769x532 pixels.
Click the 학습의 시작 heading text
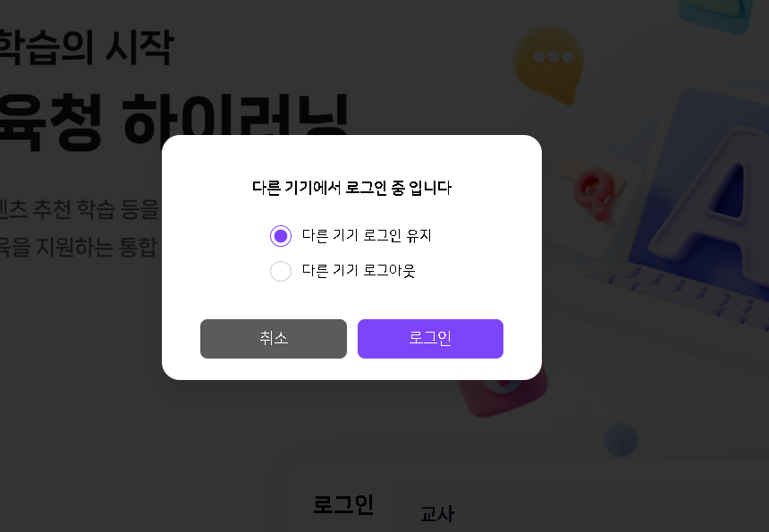coord(86,47)
